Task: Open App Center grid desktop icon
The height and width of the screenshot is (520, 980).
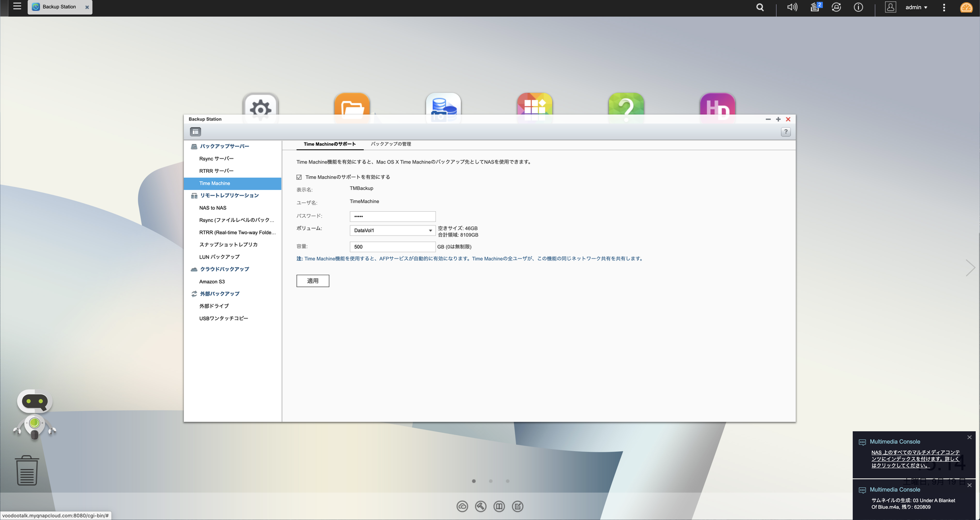Action: pyautogui.click(x=535, y=108)
